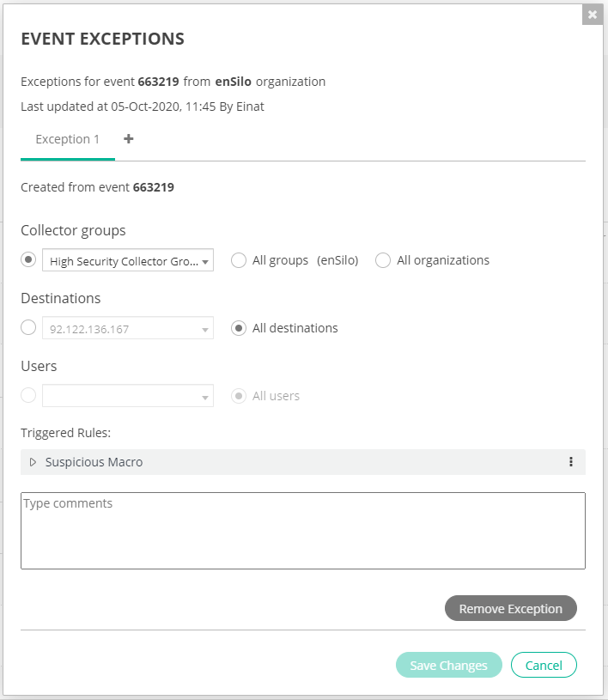Open the Suspicious Macro three-dot menu

[571, 462]
